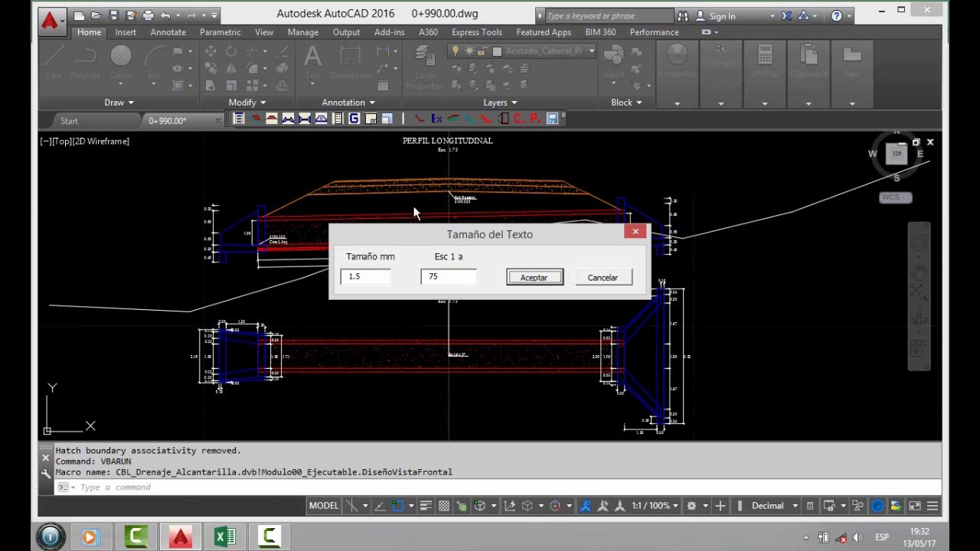The width and height of the screenshot is (980, 551).
Task: Click the Cancelar button in dialog
Action: (603, 278)
